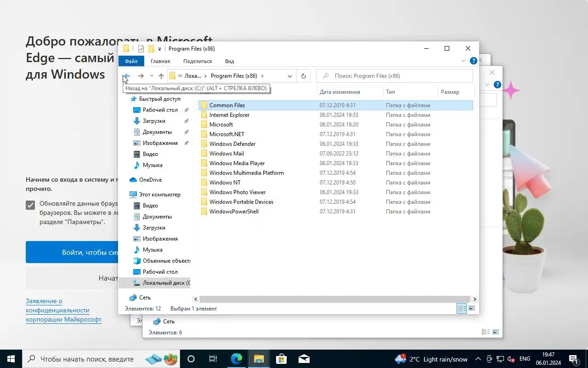Viewport: 588px width, 368px height.
Task: Open Task View on taskbar
Action: pos(213,359)
